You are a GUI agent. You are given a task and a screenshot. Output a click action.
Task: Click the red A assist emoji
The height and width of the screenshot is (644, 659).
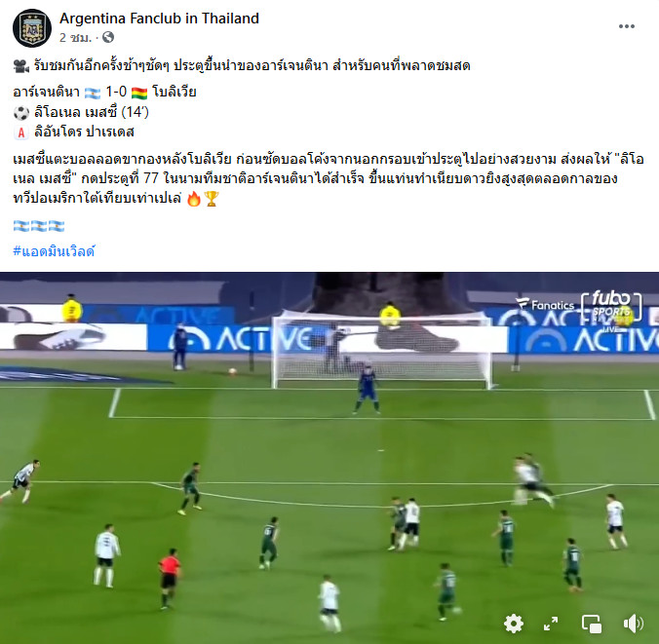21,133
